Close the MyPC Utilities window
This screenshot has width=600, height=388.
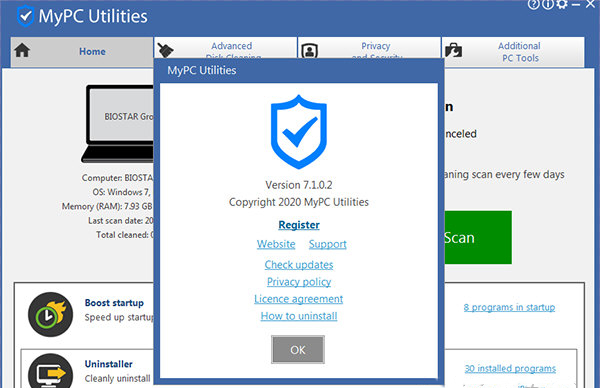(590, 4)
